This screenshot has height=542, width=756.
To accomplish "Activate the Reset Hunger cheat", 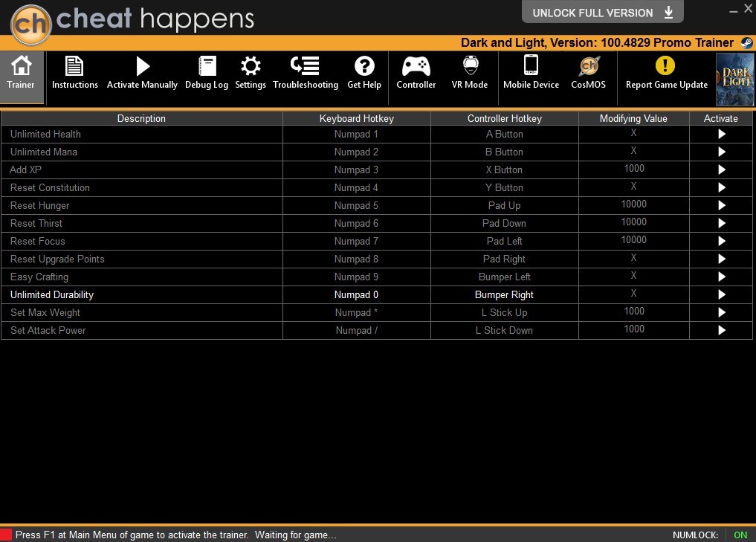I will click(x=721, y=205).
